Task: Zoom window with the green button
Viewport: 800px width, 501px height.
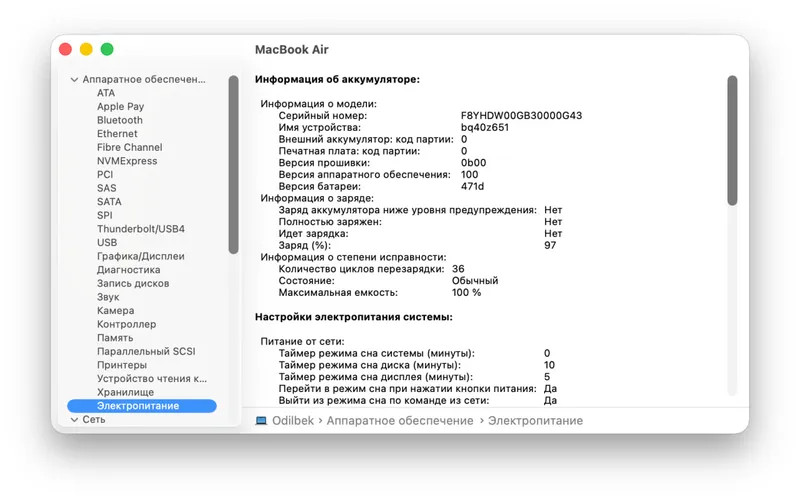Action: click(x=107, y=49)
